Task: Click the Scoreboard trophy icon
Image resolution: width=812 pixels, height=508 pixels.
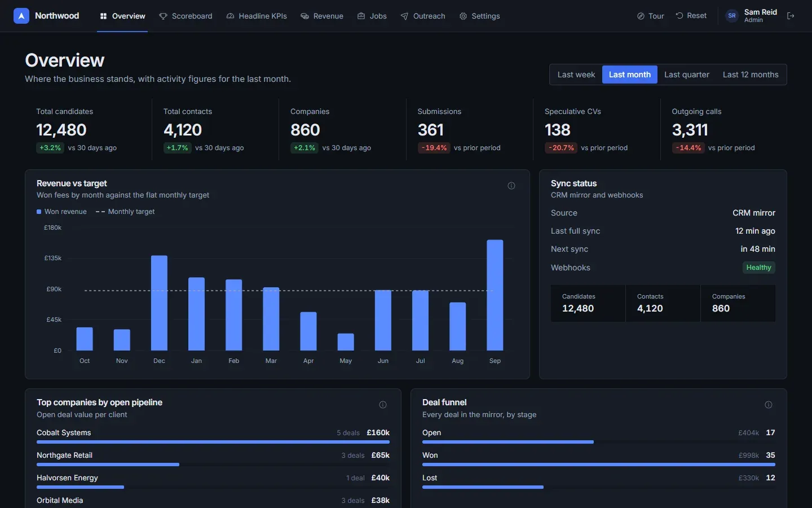Action: pyautogui.click(x=163, y=16)
